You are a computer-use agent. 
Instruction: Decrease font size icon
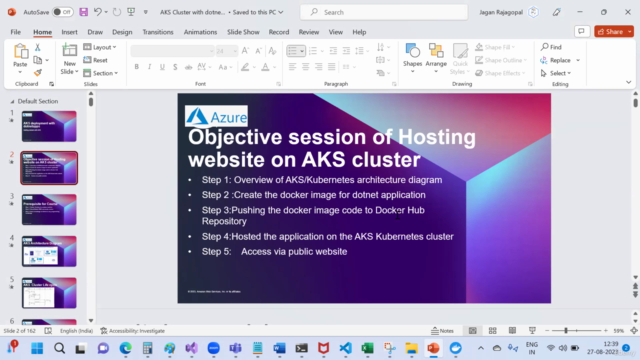258,51
